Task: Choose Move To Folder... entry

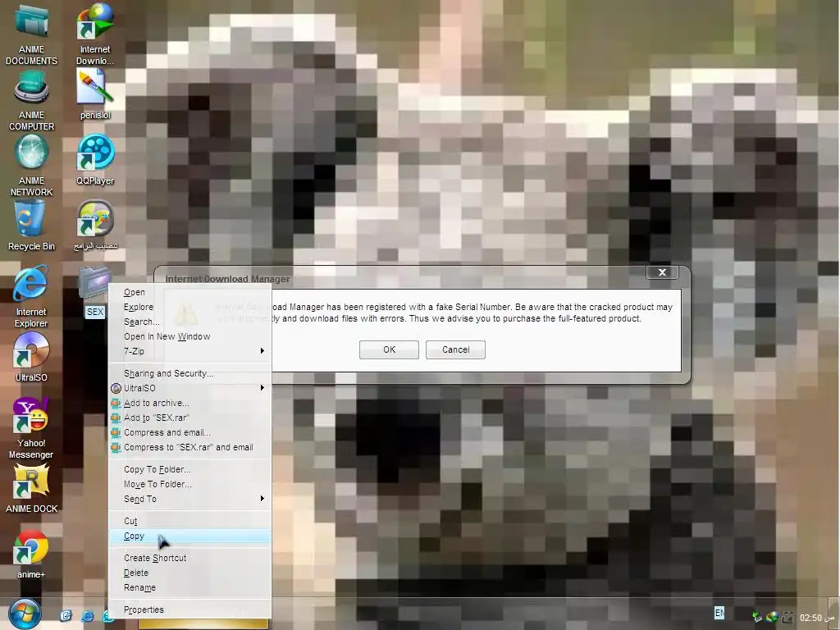Action: click(x=189, y=484)
